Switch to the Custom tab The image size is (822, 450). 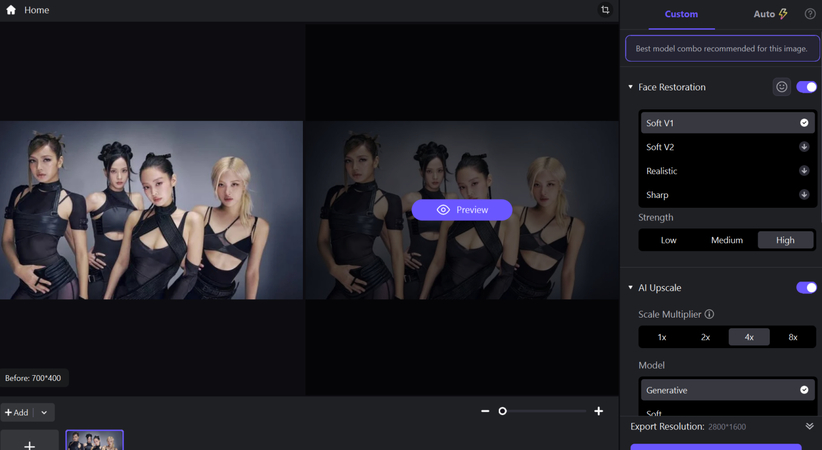[x=681, y=14]
